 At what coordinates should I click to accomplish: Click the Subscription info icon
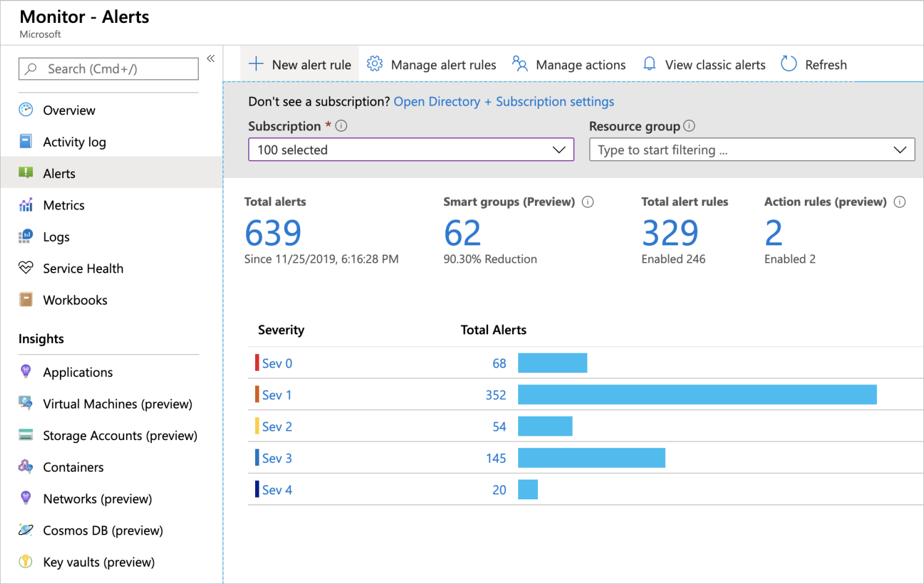341,126
